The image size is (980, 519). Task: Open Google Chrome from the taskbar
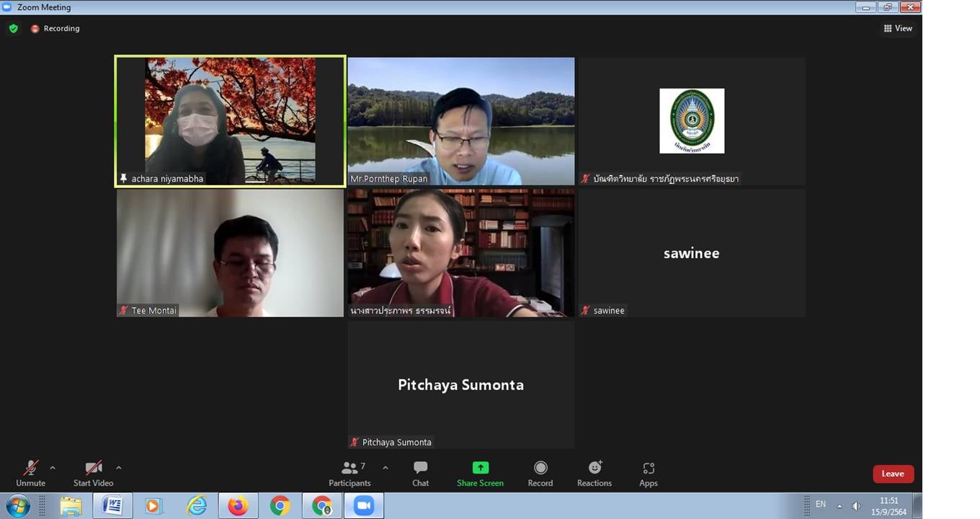(280, 506)
